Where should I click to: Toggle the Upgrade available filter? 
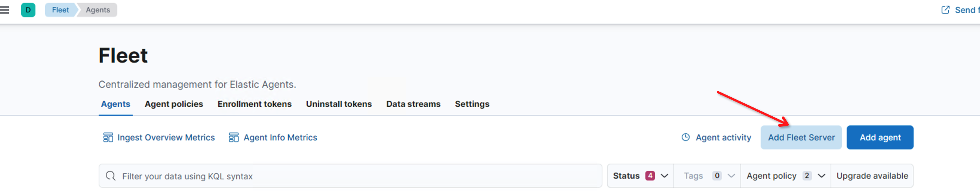pyautogui.click(x=872, y=176)
